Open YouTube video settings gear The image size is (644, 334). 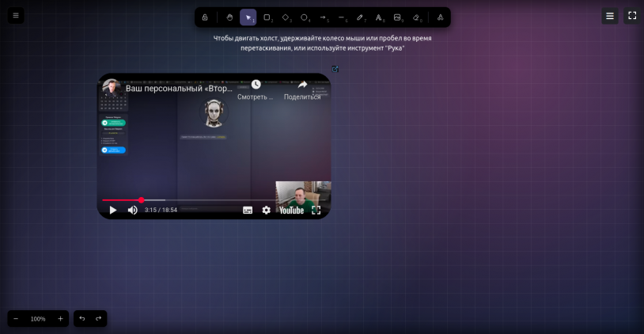pos(267,211)
